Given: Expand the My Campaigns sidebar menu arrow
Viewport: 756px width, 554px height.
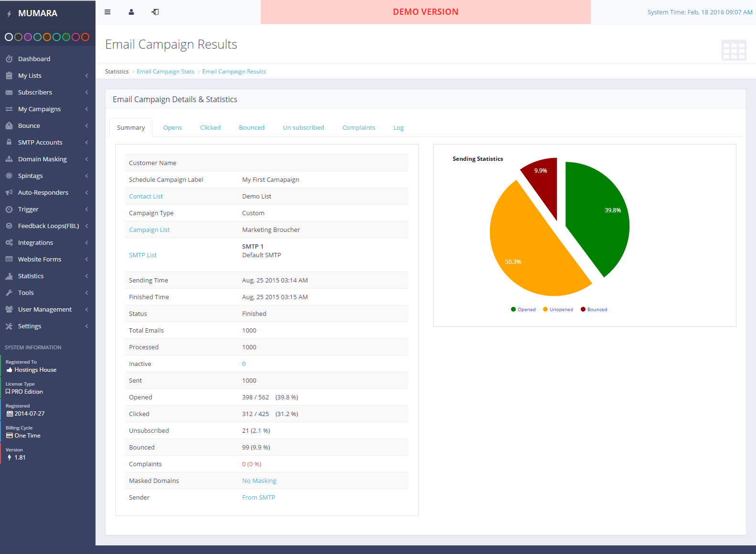Looking at the screenshot, I should coord(86,109).
